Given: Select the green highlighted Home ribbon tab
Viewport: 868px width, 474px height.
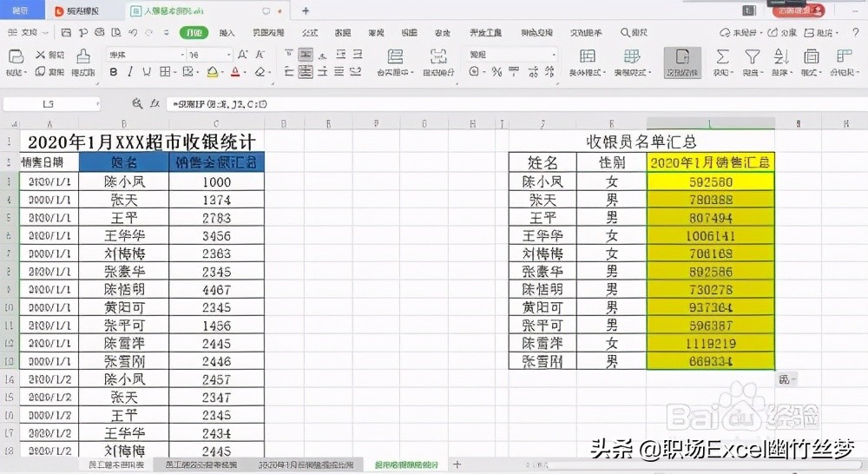Looking at the screenshot, I should 194,33.
